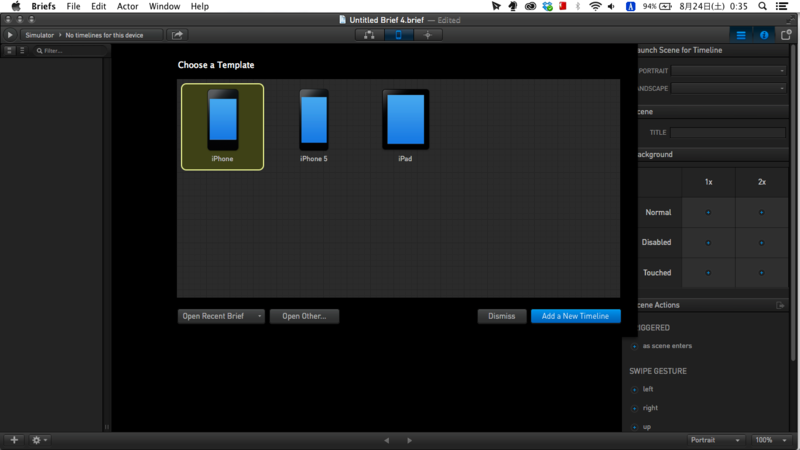Add Disabled background 1x image
This screenshot has height=450, width=800.
click(x=708, y=242)
